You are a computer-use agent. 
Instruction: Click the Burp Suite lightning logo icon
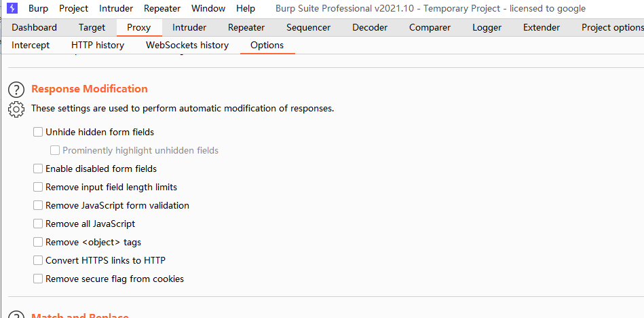click(12, 8)
